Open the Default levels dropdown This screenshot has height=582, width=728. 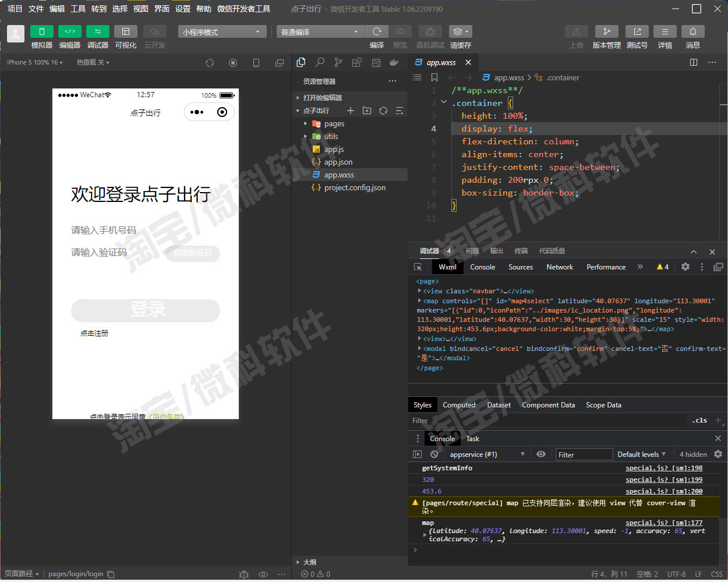pyautogui.click(x=641, y=455)
